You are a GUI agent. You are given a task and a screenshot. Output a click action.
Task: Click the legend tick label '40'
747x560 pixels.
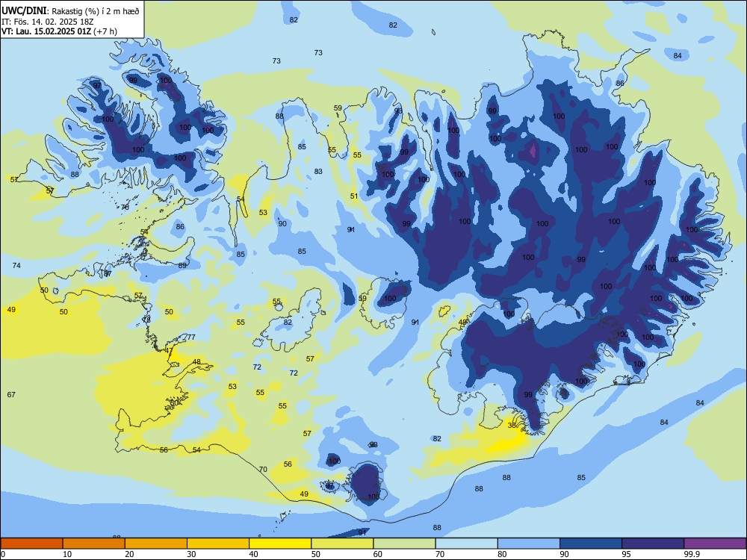(x=253, y=554)
